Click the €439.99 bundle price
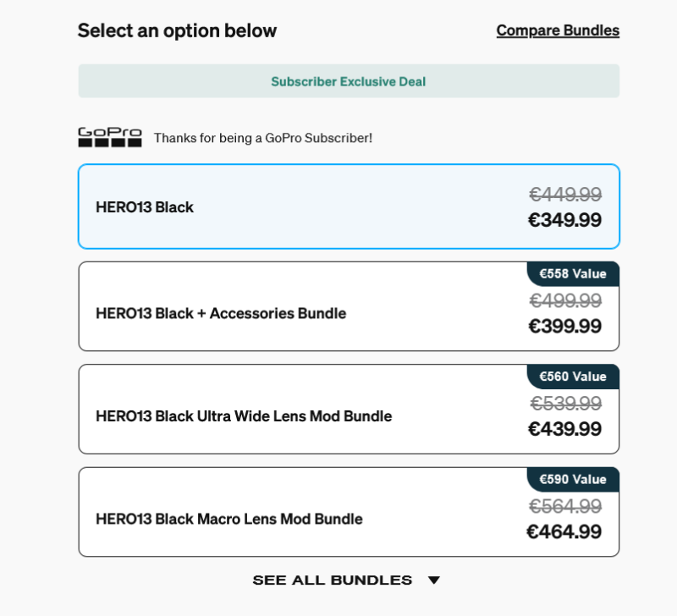 click(564, 429)
